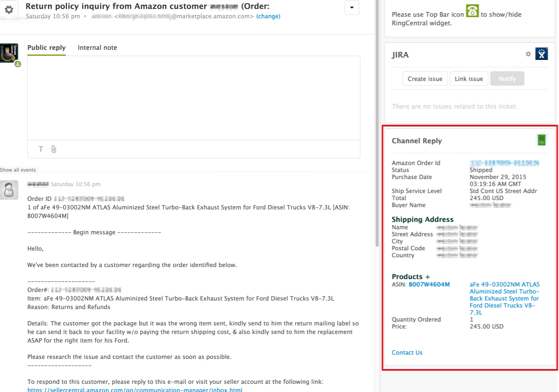Image resolution: width=559 pixels, height=392 pixels.
Task: Click the 245.00 USD product Price value
Action: coord(487,327)
